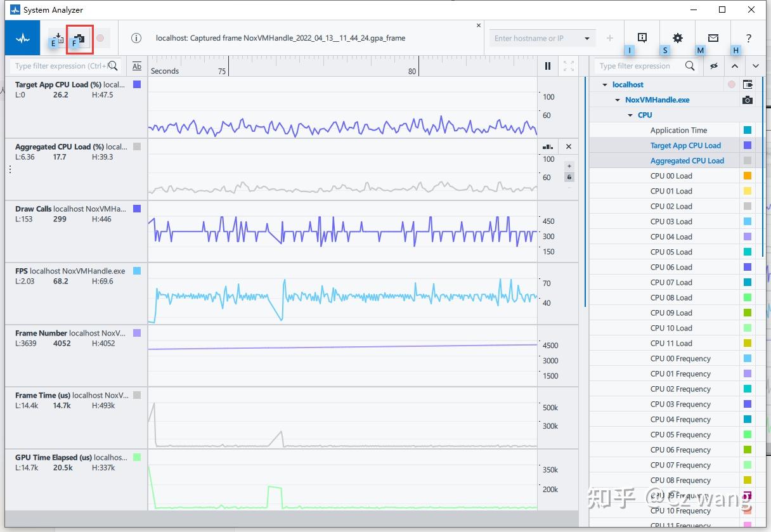Open the mail feedback icon
771x532 pixels.
(713, 38)
